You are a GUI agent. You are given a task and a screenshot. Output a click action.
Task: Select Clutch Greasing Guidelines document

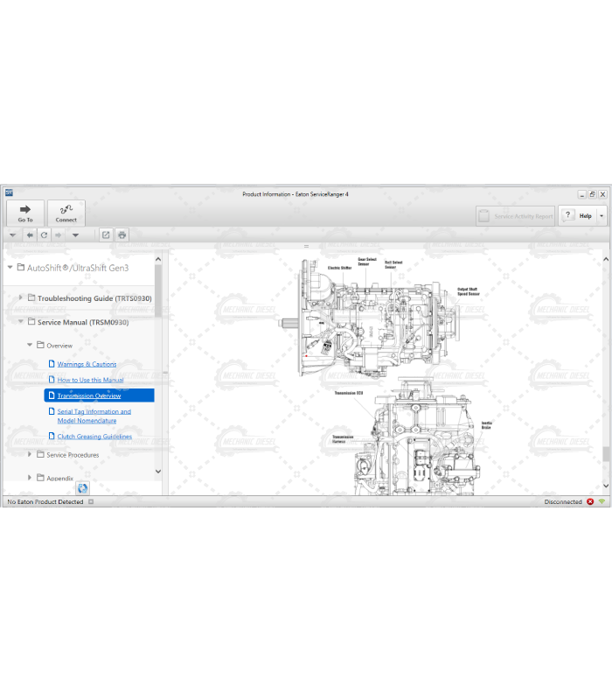(x=94, y=436)
